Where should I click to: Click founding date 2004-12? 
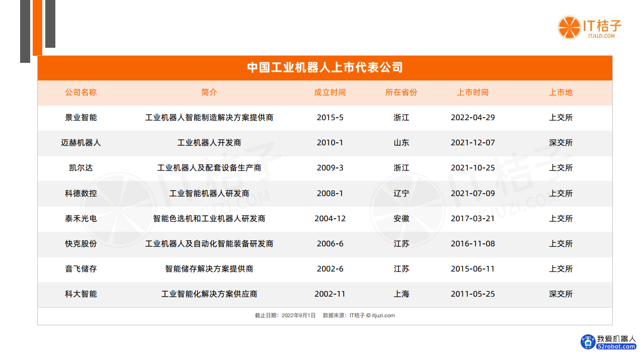(x=330, y=219)
